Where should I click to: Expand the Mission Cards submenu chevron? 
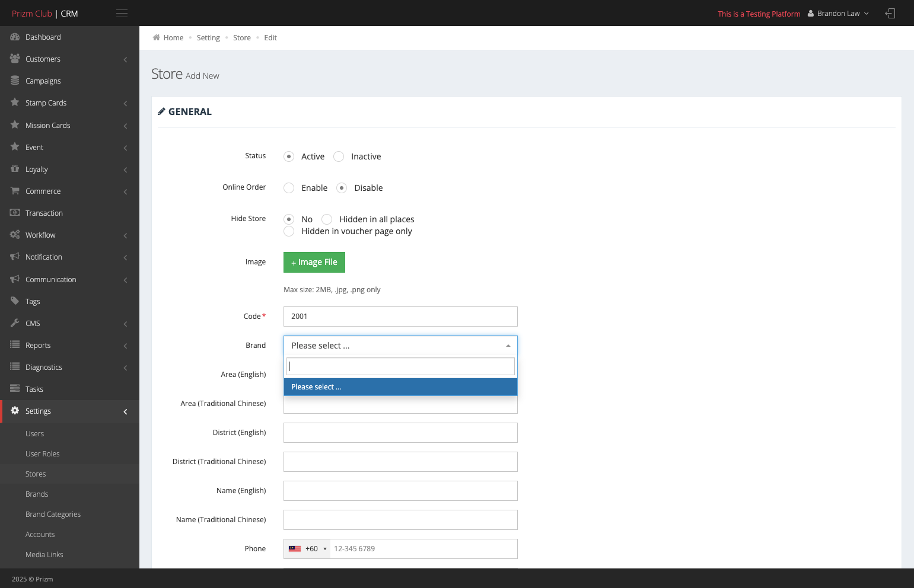[126, 126]
